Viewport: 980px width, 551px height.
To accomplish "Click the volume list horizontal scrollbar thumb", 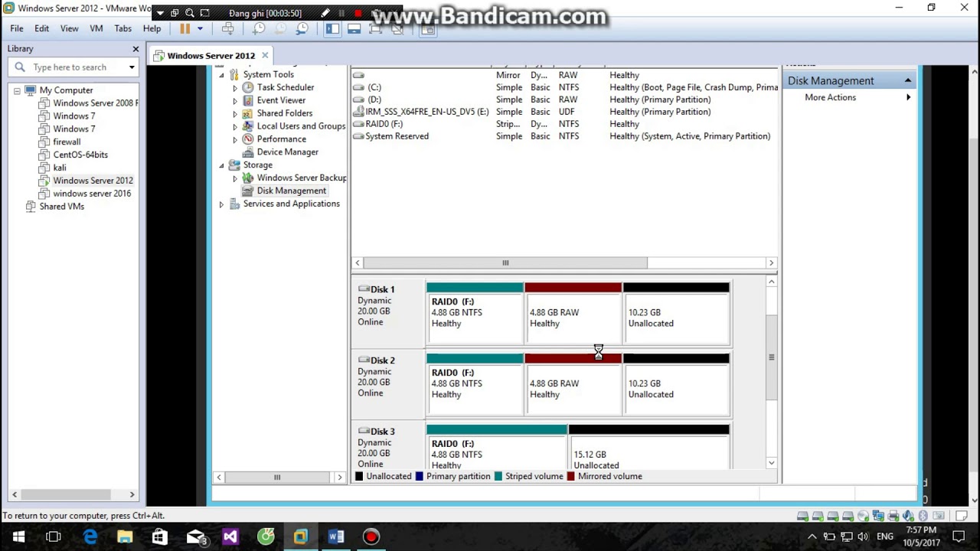I will pyautogui.click(x=505, y=263).
